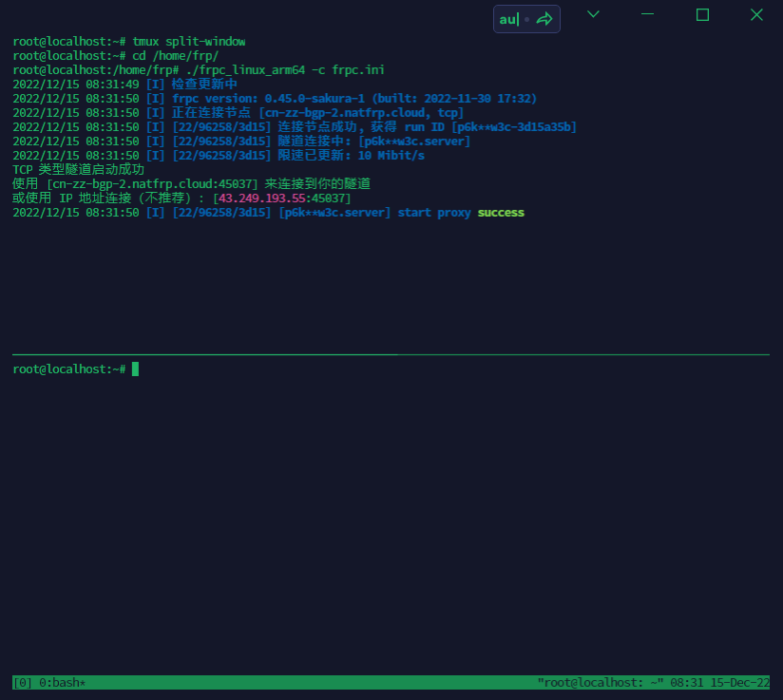
Task: Click the './frpc_linux_arm64 -c frpc.ini' command
Action: tap(285, 70)
